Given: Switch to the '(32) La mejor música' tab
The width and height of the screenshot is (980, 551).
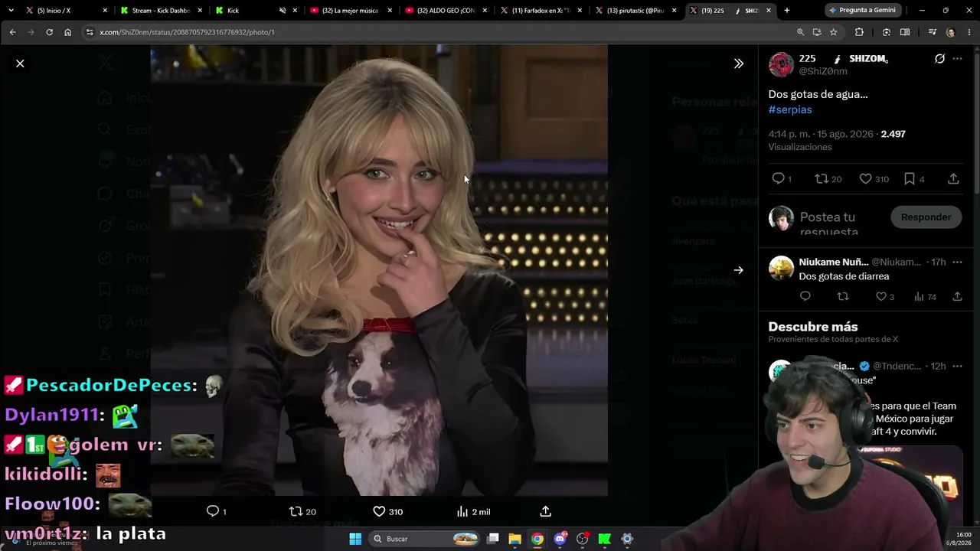Looking at the screenshot, I should tap(351, 11).
